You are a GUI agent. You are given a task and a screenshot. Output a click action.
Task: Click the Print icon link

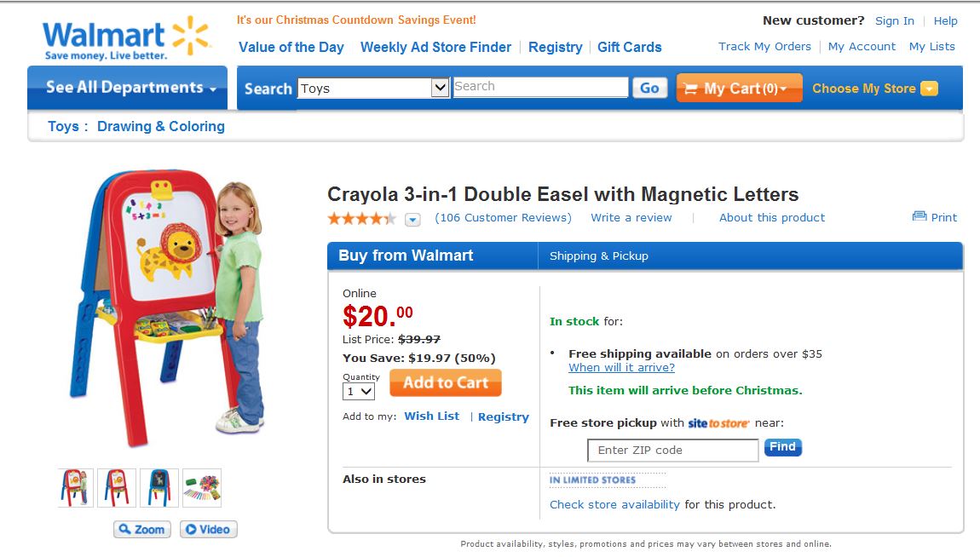pyautogui.click(x=919, y=217)
